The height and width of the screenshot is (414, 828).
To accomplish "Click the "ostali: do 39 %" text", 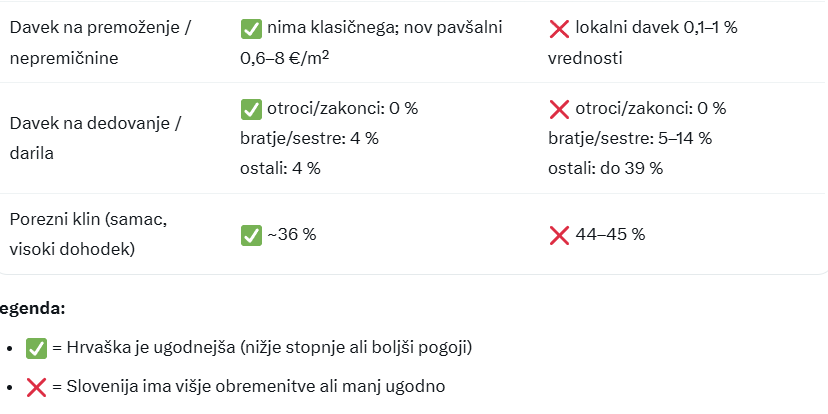I will tap(605, 168).
